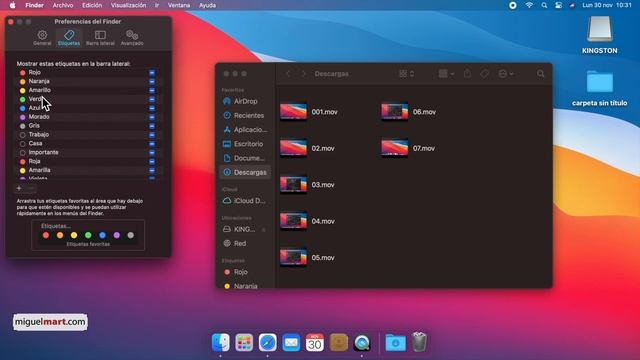Click the purple favorite tag swatch

(x=117, y=235)
